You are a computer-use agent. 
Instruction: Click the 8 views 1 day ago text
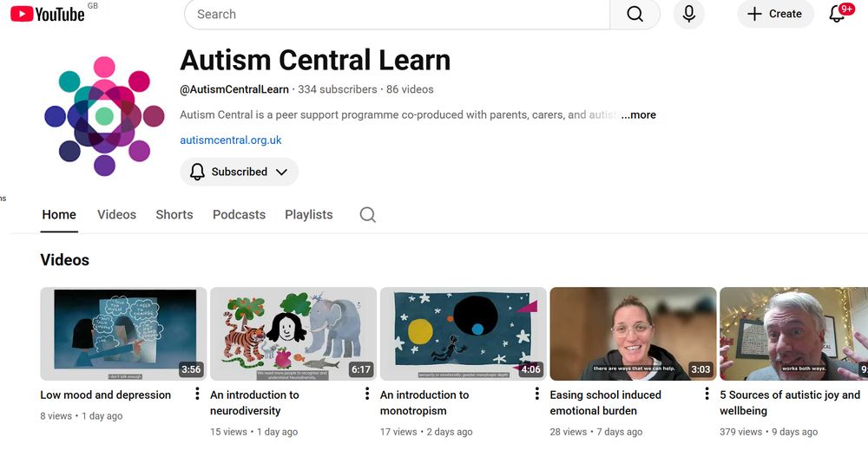pyautogui.click(x=82, y=415)
